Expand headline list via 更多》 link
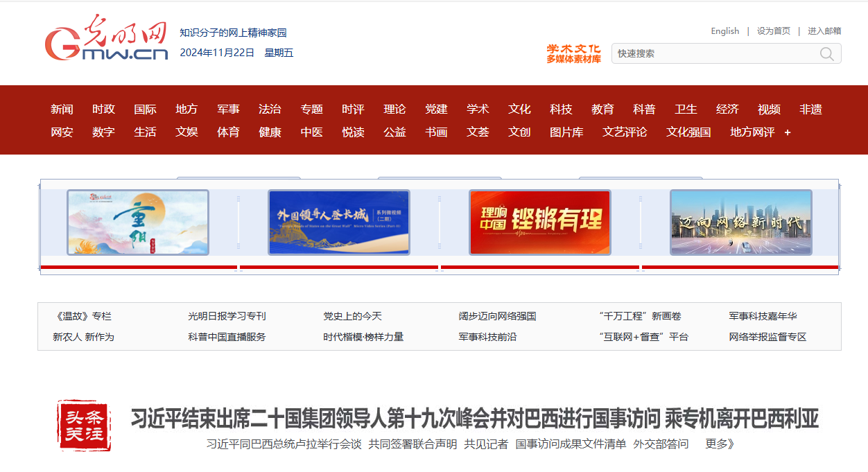 click(x=720, y=444)
